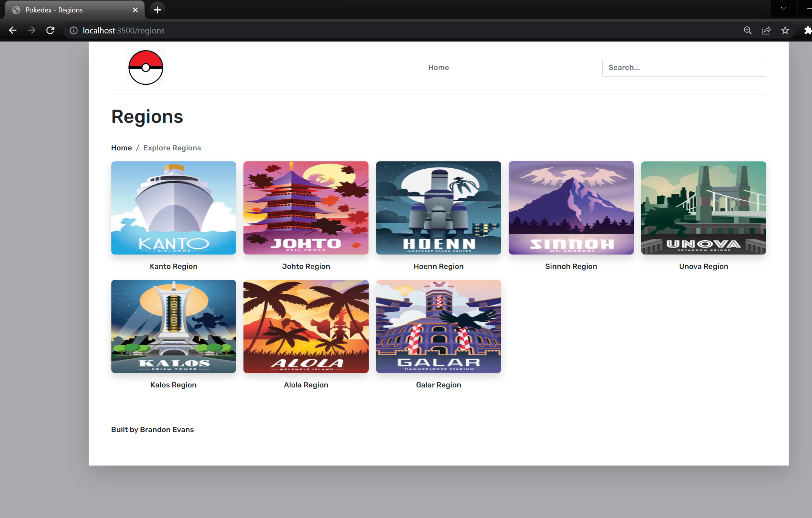
Task: Click the browser forward arrow
Action: point(31,30)
